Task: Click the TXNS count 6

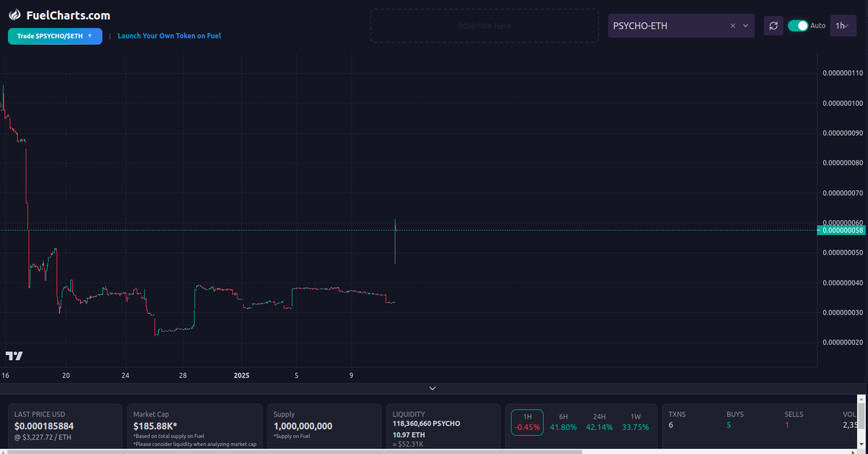Action: point(671,425)
